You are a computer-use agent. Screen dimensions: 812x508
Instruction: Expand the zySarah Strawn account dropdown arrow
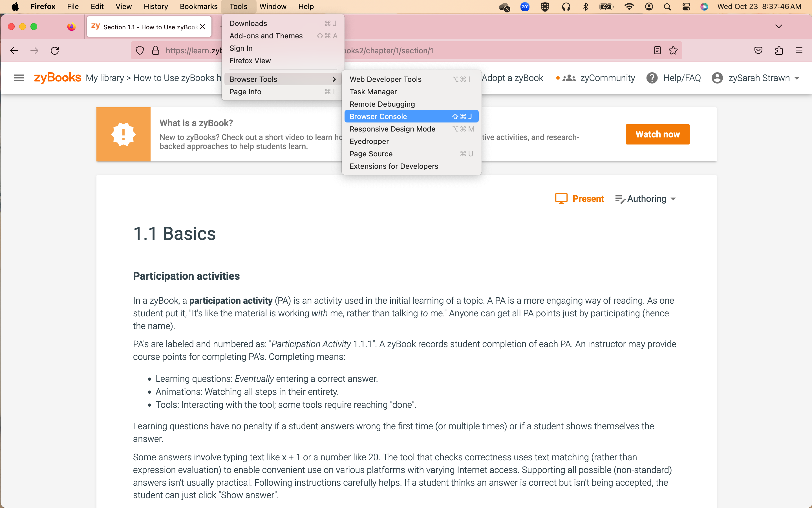tap(797, 78)
